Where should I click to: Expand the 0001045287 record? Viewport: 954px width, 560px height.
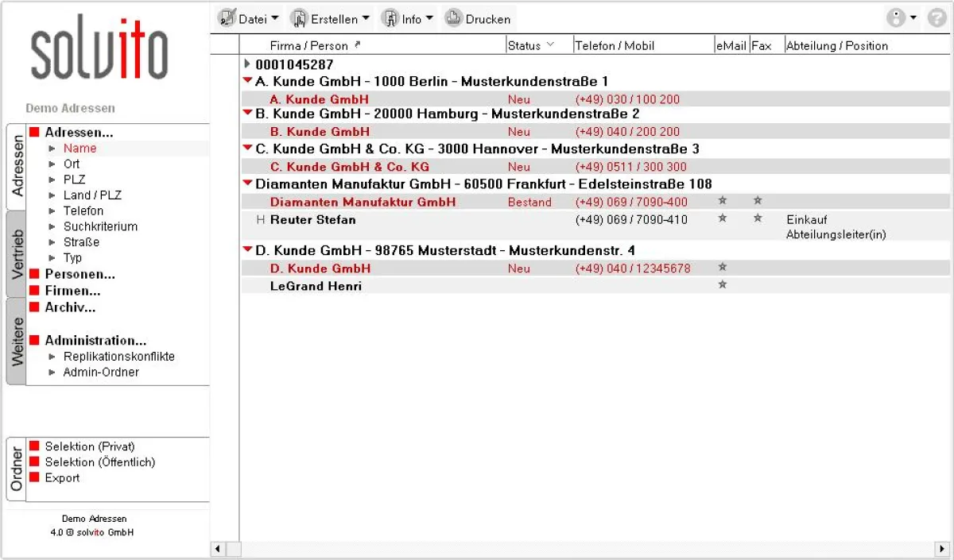[247, 64]
